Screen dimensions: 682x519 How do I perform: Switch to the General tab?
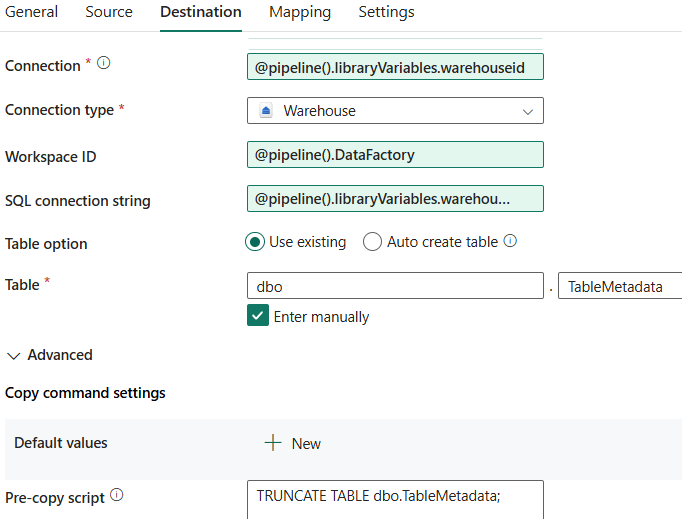[31, 12]
